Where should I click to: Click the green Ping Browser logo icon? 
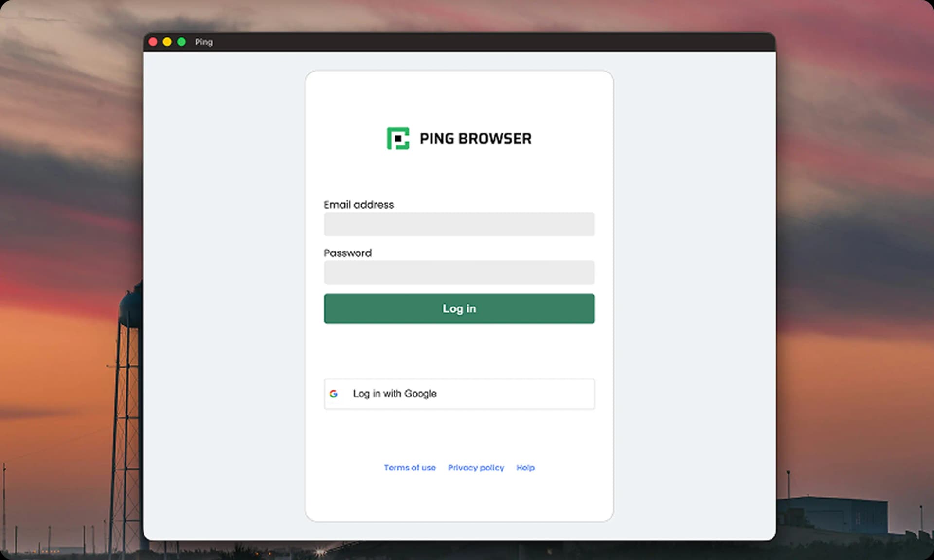click(x=398, y=139)
